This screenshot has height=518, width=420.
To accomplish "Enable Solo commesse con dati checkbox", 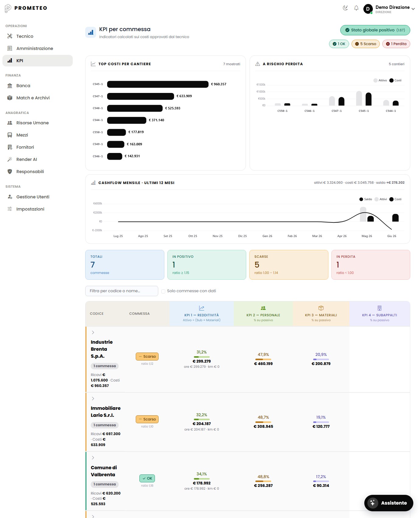I will click(163, 291).
